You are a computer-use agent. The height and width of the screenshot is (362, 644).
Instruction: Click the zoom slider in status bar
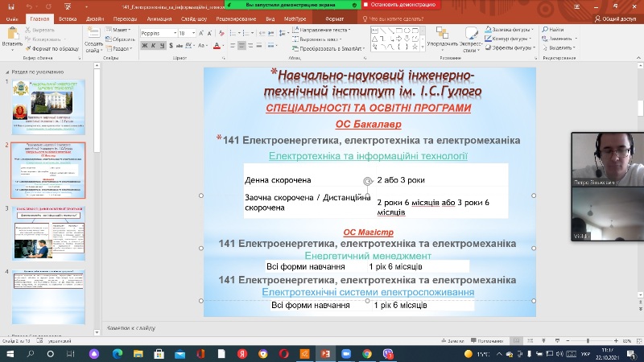(x=588, y=341)
